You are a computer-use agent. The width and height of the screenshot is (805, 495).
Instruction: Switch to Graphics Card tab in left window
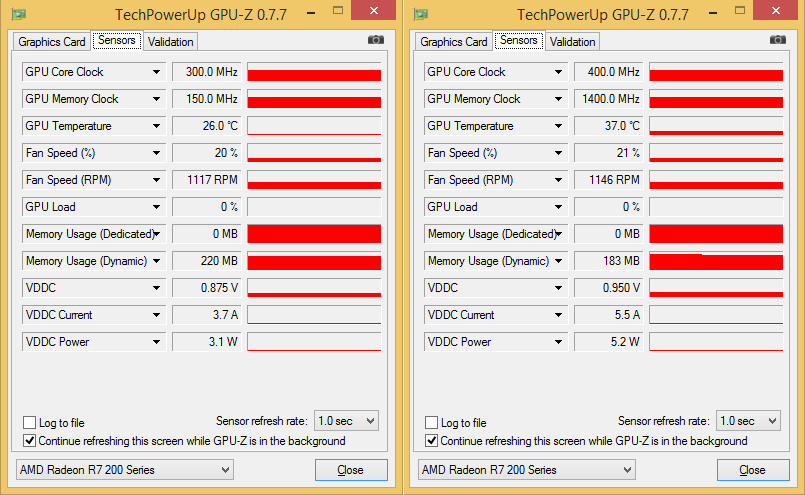(x=52, y=42)
